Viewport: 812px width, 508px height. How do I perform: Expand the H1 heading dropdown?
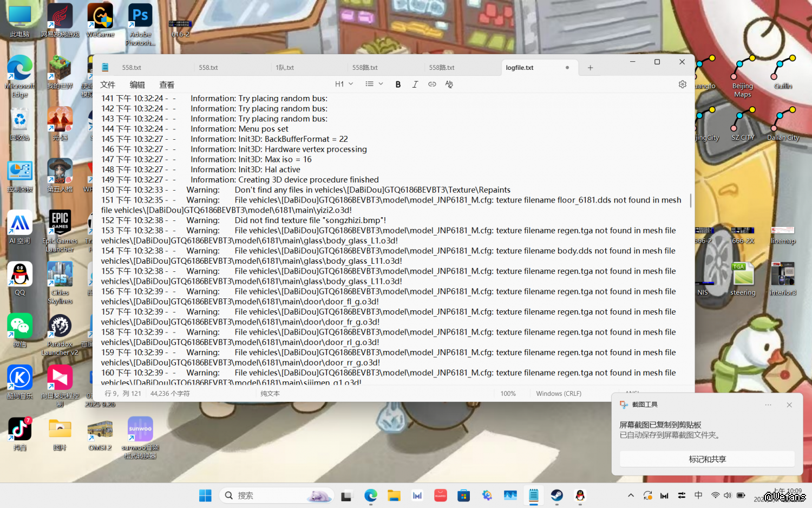tap(344, 84)
